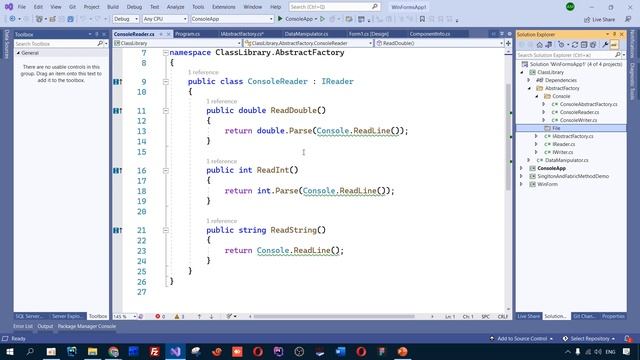Click the Solution Explorer Home icon

pyautogui.click(x=540, y=45)
